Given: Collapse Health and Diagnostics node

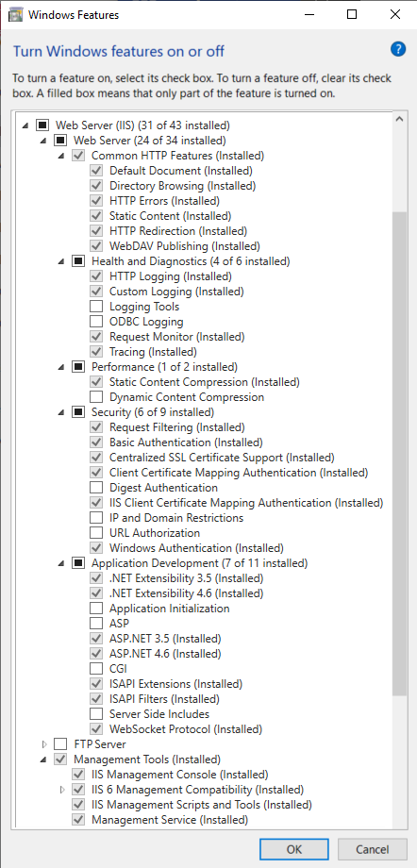Looking at the screenshot, I should click(61, 261).
